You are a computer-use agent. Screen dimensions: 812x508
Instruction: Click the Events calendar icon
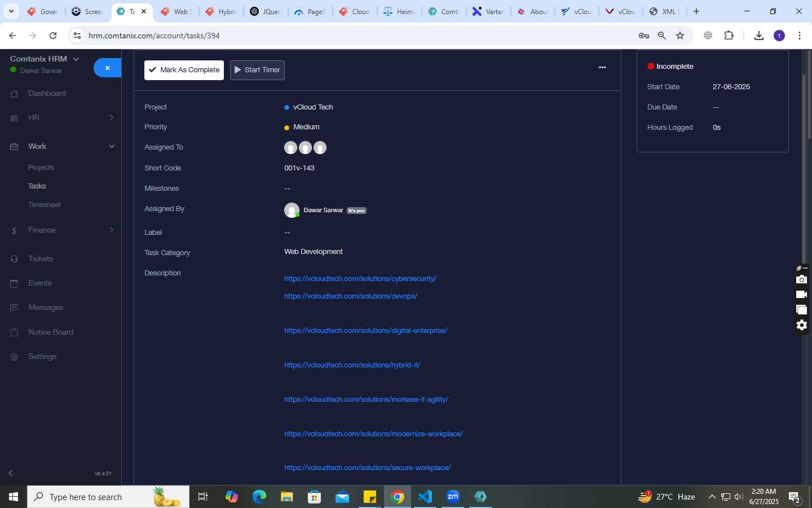(x=14, y=283)
